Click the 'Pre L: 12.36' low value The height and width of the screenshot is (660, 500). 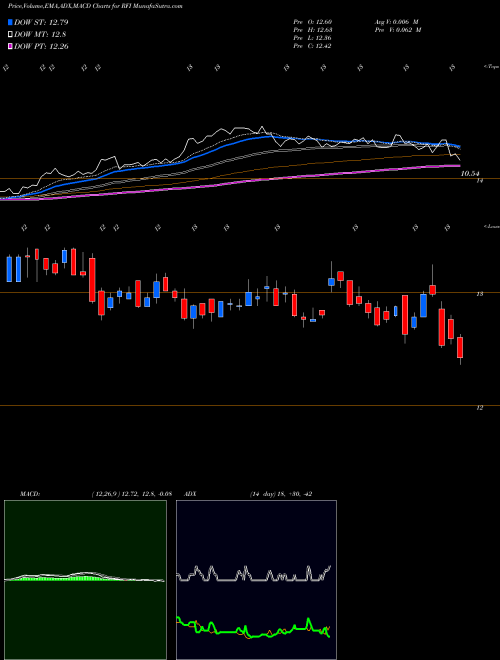(314, 38)
